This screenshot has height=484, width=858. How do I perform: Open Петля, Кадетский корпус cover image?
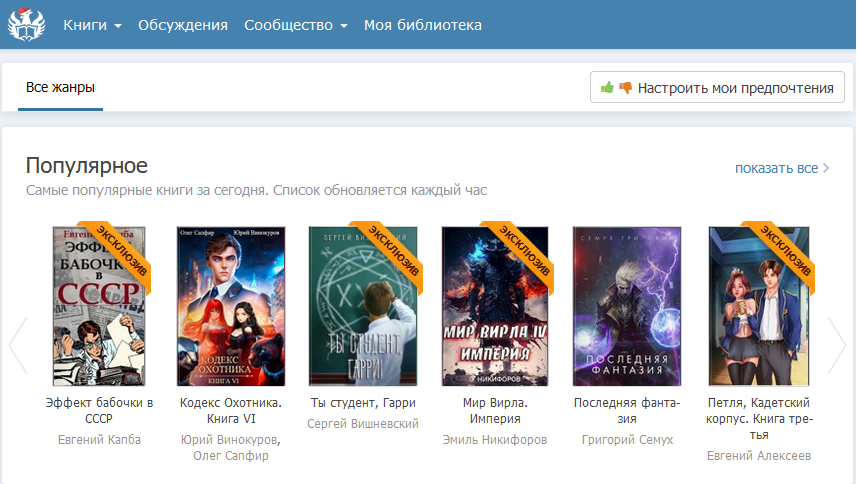[759, 306]
